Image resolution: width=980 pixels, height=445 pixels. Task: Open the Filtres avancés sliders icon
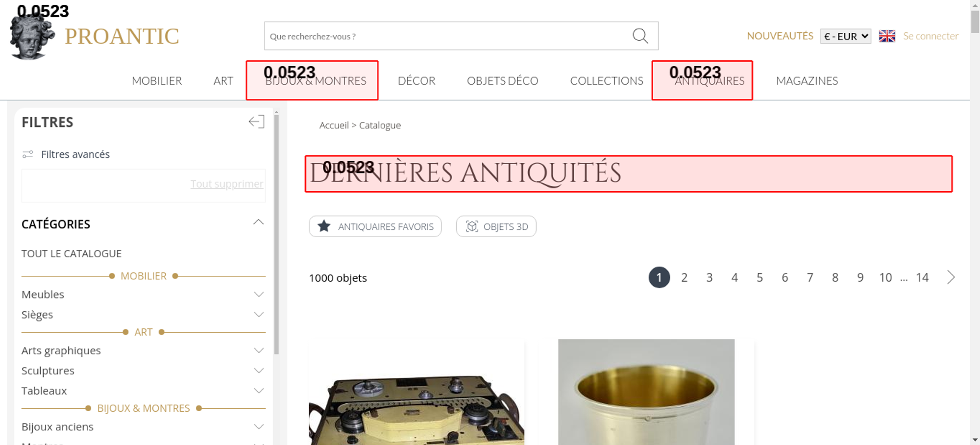click(x=28, y=154)
